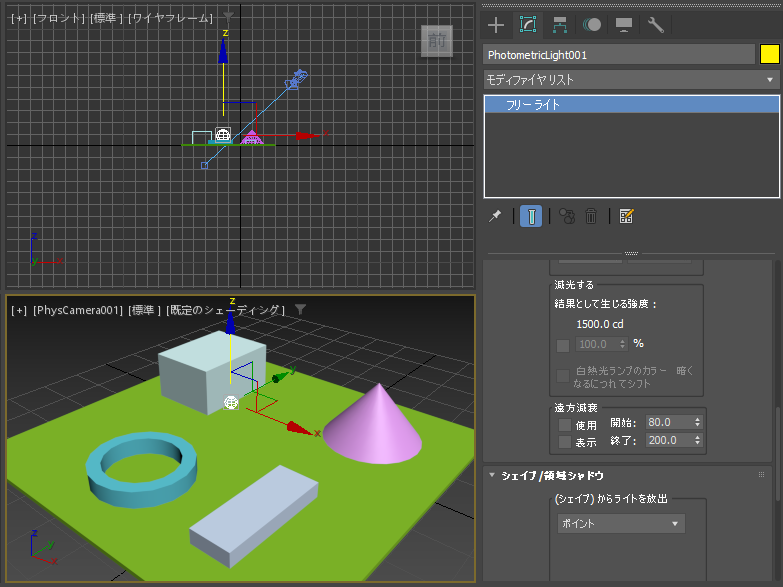Click the front viewport filter funnel icon
Viewport: 783px width, 587px height.
click(x=228, y=17)
